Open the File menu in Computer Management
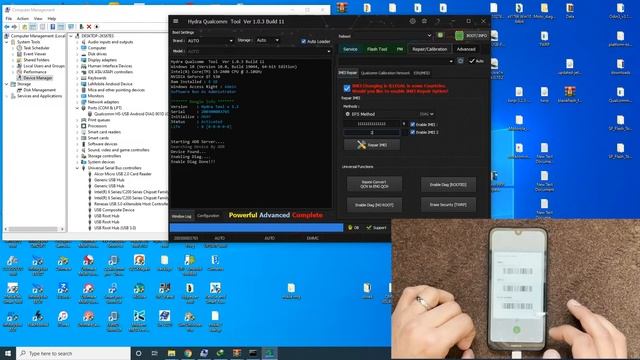The height and width of the screenshot is (360, 640). (9, 18)
